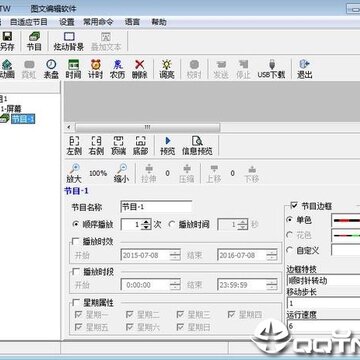Image resolution: width=360 pixels, height=360 pixels.
Task: Toggle the 节目边框 checkbox
Action: pos(294,205)
